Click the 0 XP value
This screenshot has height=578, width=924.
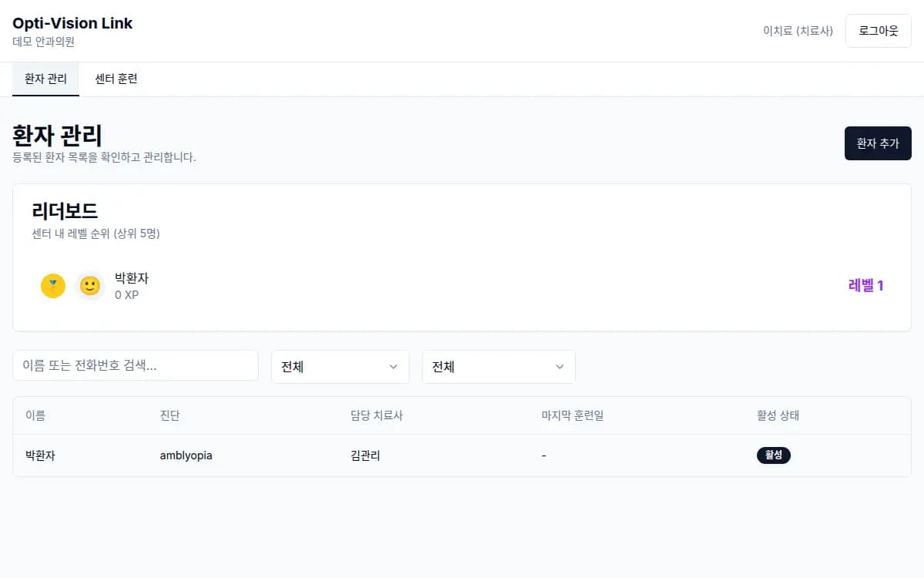pyautogui.click(x=127, y=295)
